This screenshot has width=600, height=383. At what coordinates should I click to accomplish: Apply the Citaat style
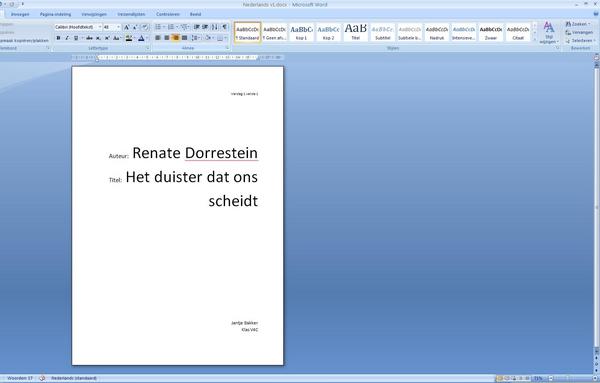click(x=518, y=32)
